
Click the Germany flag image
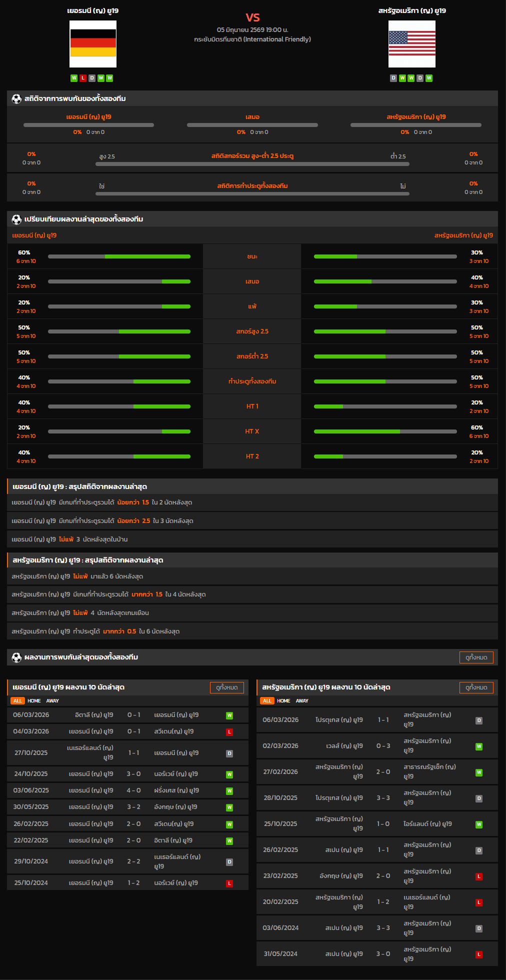[x=93, y=44]
